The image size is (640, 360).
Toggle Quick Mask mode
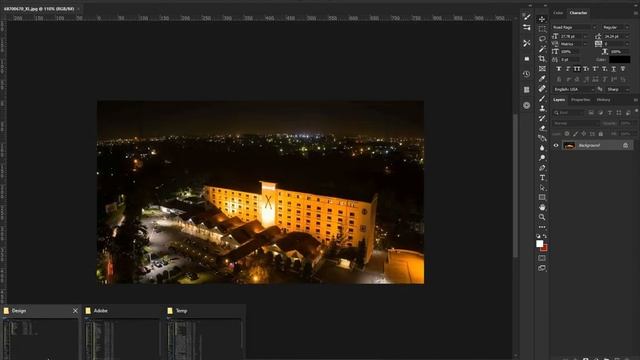[542, 258]
